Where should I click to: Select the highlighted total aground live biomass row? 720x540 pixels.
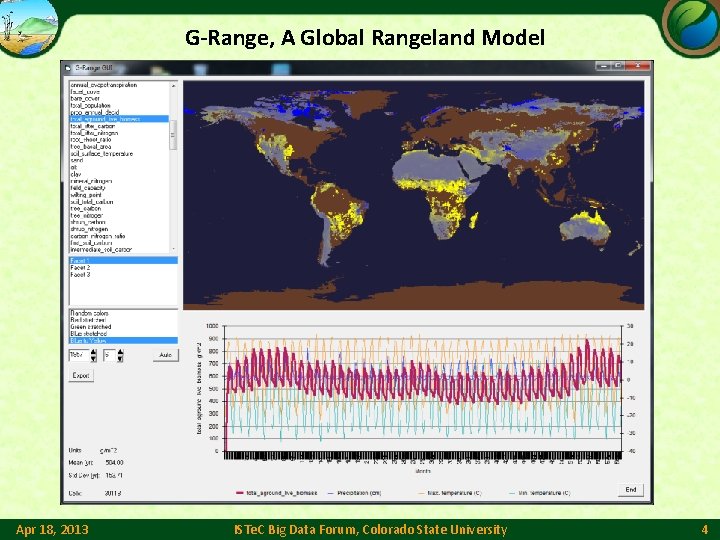pos(119,119)
